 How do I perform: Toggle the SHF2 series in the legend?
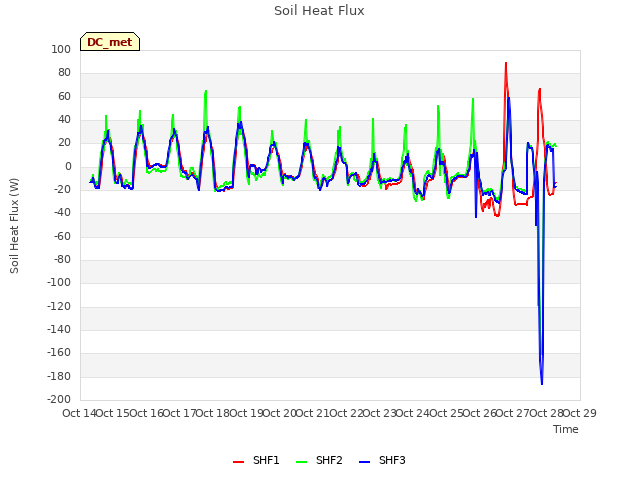click(x=319, y=460)
